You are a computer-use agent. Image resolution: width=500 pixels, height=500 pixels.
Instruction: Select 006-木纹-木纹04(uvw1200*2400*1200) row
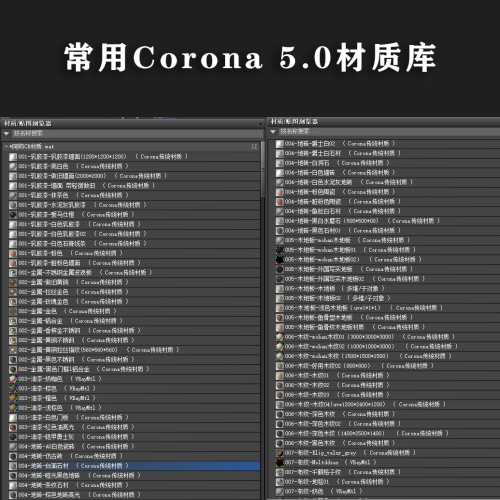pos(388,405)
